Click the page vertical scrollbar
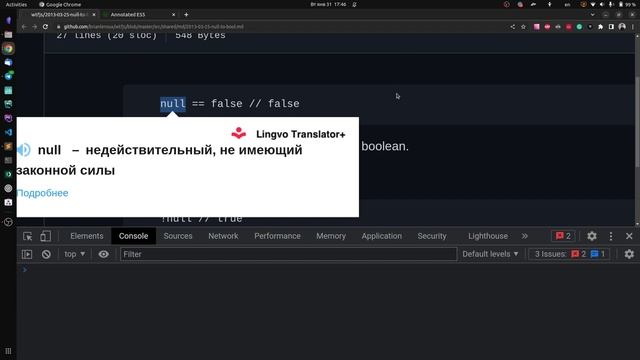Screen dimensions: 640x360 tap(638, 122)
